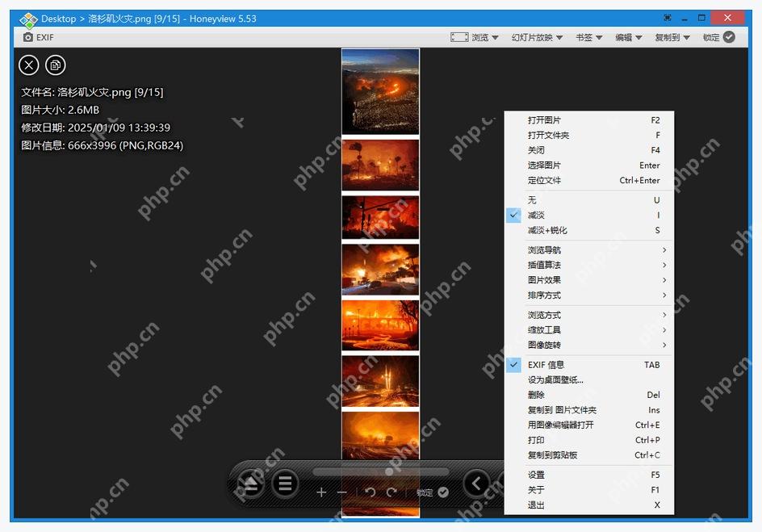762x532 pixels.
Task: Choose 复制到剪贴板 from context menu
Action: coord(589,455)
